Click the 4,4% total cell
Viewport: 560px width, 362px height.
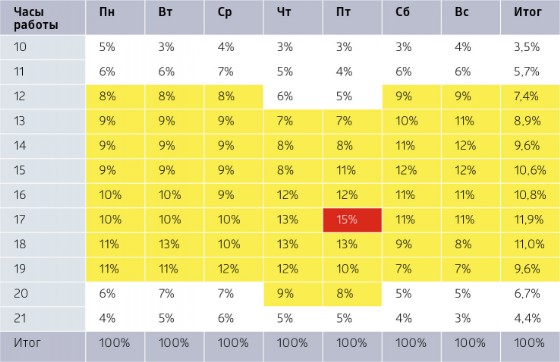[530, 318]
